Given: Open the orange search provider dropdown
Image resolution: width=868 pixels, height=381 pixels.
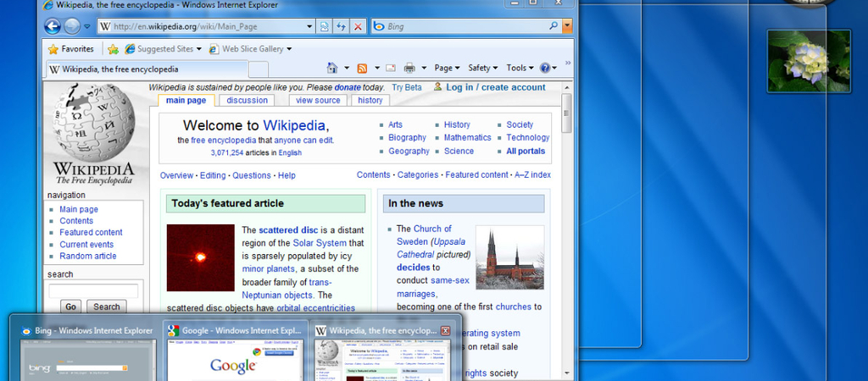Looking at the screenshot, I should [x=567, y=26].
